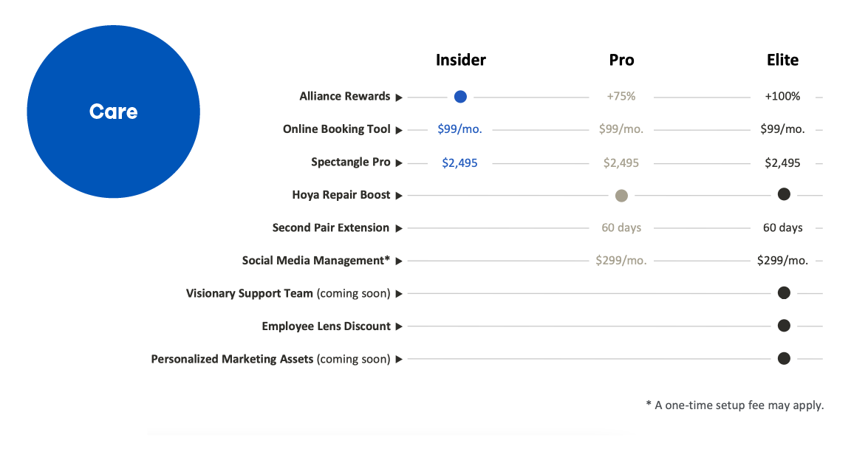868x449 pixels.
Task: Click the Elite dot for Employee Lens Discount
Action: click(x=784, y=326)
